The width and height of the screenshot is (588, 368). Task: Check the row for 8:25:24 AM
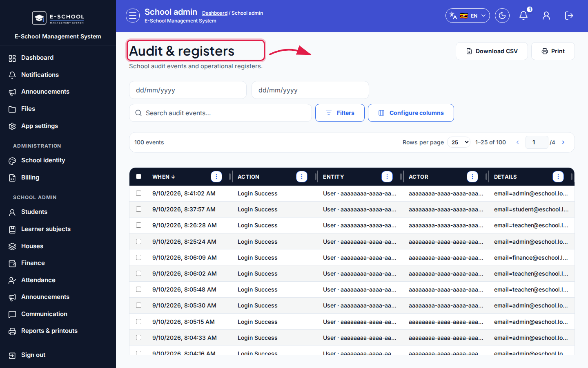[139, 242]
